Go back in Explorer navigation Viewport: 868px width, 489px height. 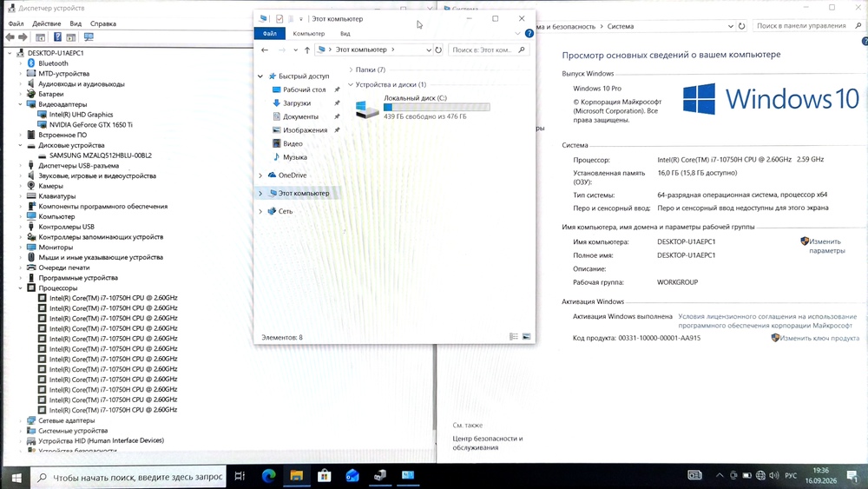(265, 50)
